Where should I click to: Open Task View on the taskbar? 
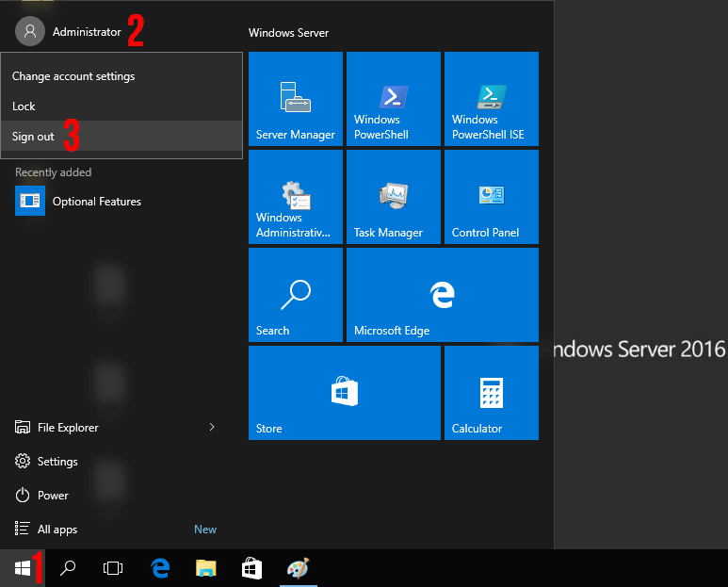coord(113,568)
